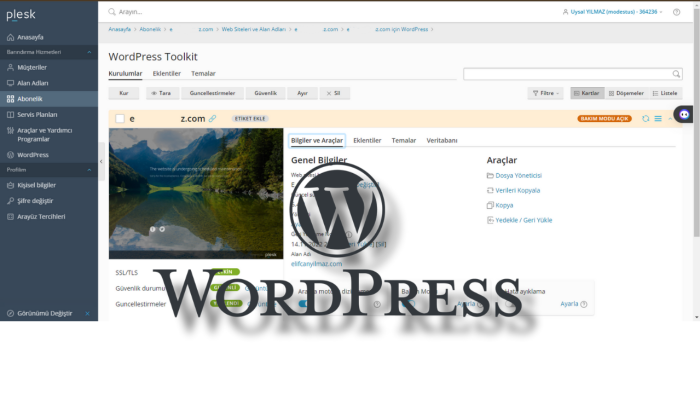Click the search magnifier in toolkit filter
The image size is (700, 394).
pyautogui.click(x=676, y=74)
